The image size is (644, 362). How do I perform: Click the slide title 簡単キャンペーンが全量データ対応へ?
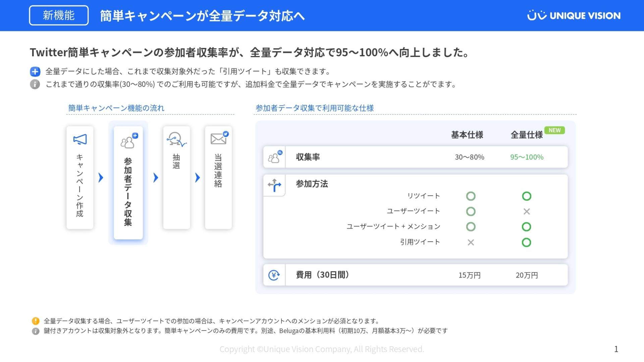pos(202,16)
